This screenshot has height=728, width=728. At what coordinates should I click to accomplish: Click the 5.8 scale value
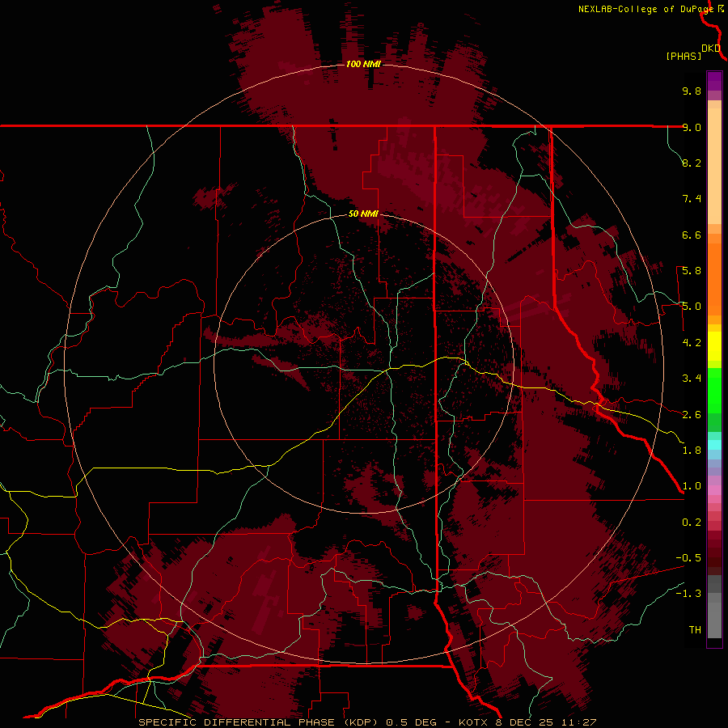(x=692, y=271)
